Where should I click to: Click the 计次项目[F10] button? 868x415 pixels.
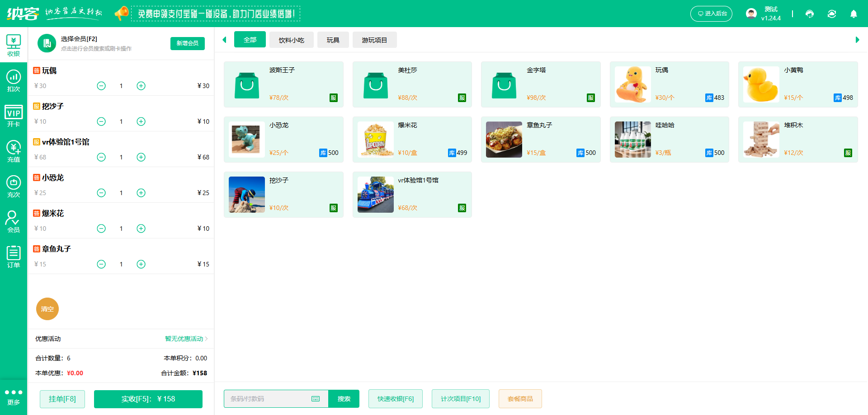point(461,399)
